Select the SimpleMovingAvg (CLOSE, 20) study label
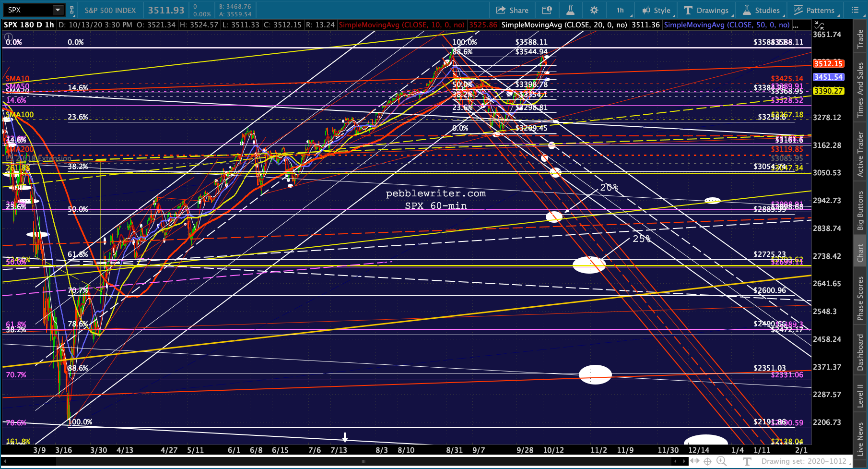 tap(564, 25)
